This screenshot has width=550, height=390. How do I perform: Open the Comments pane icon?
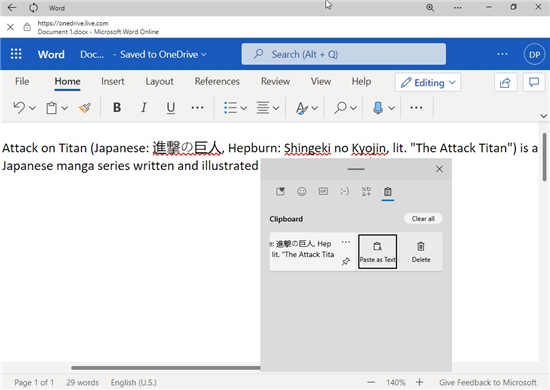tap(534, 82)
